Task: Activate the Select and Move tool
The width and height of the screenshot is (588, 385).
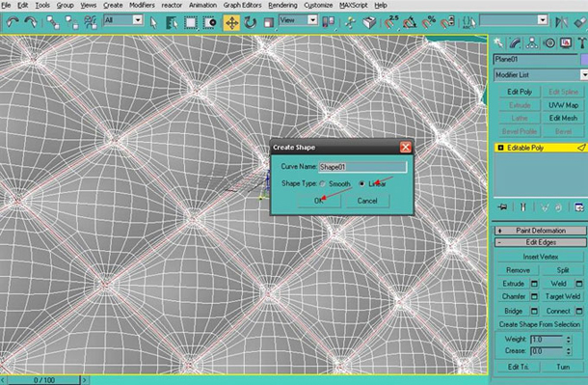Action: (x=231, y=22)
